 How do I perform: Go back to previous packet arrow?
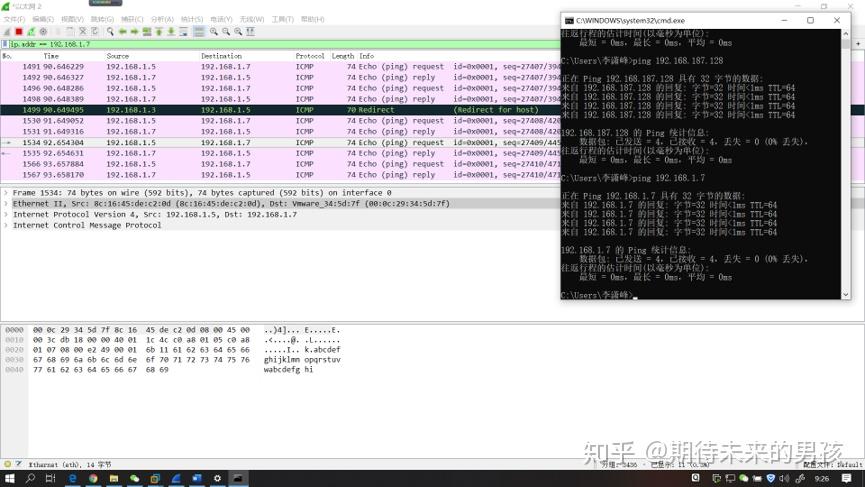tap(123, 31)
